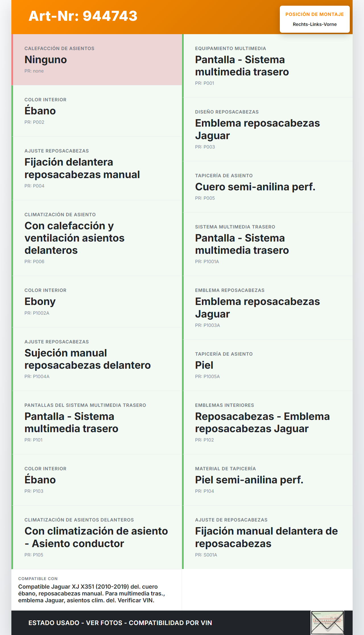This screenshot has height=635, width=364.
Task: Select the Emblemas interiores card P102
Action: 268,422
